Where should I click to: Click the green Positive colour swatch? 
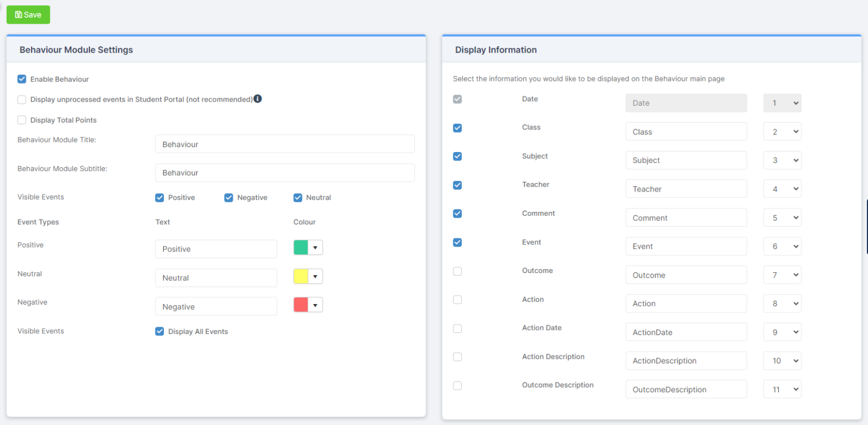(x=302, y=247)
